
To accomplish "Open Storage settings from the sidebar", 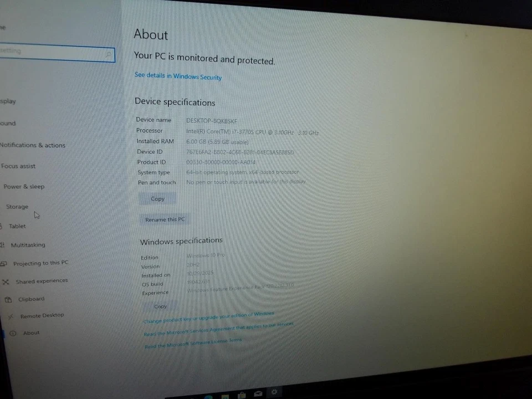I will click(17, 206).
